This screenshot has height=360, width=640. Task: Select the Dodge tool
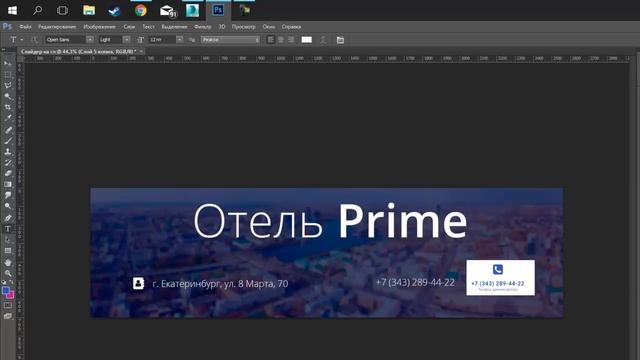8,206
